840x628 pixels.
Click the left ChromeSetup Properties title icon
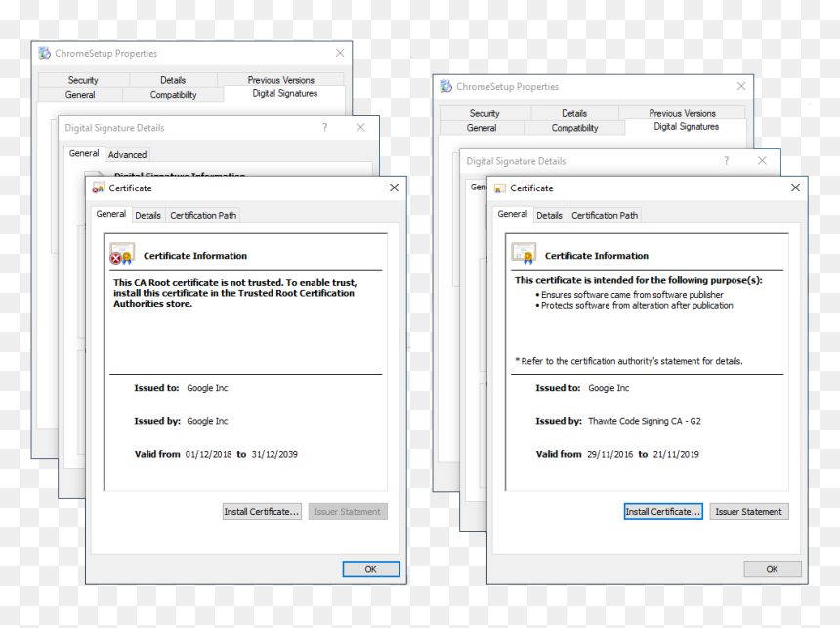pyautogui.click(x=45, y=53)
